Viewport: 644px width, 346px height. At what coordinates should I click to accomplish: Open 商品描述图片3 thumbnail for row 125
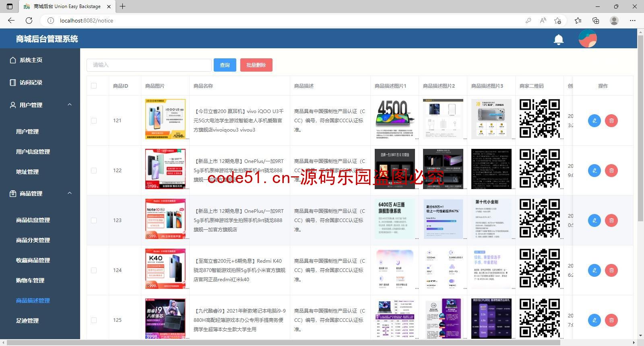tap(491, 319)
